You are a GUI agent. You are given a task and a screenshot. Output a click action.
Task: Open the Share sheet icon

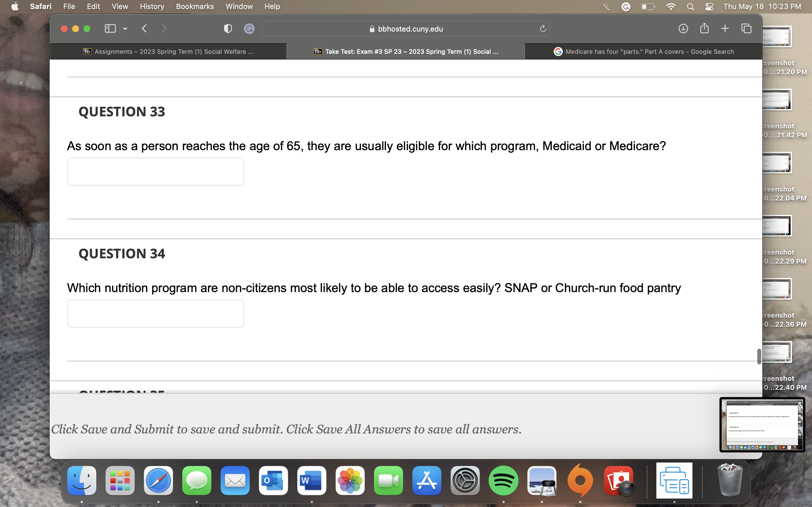(704, 28)
